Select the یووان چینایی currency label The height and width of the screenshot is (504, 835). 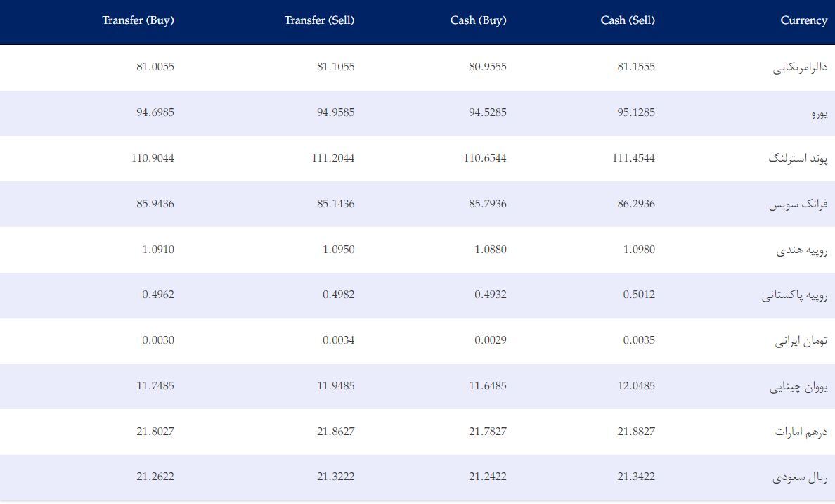pyautogui.click(x=798, y=387)
